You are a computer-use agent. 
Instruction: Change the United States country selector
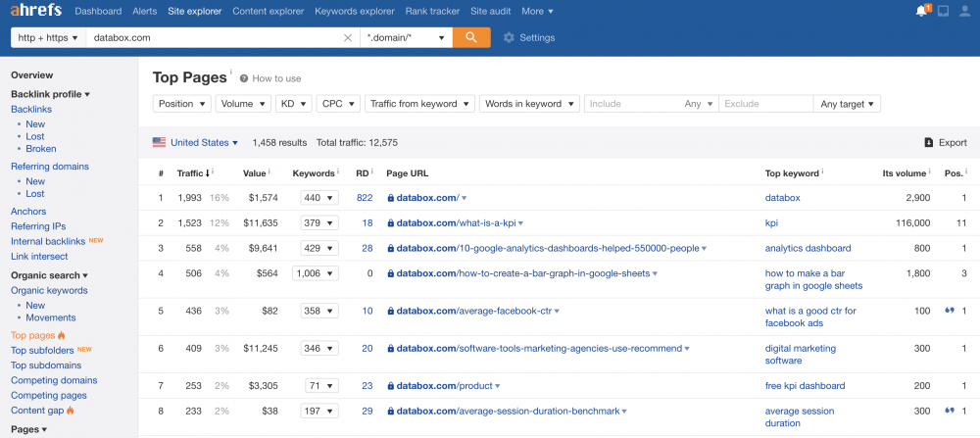(196, 143)
